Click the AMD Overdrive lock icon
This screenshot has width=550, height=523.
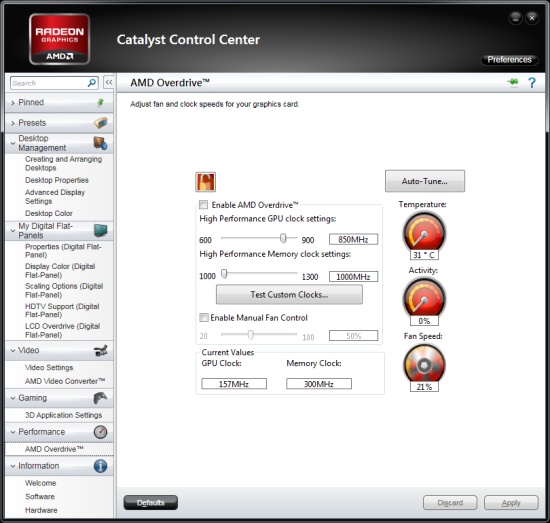click(206, 182)
